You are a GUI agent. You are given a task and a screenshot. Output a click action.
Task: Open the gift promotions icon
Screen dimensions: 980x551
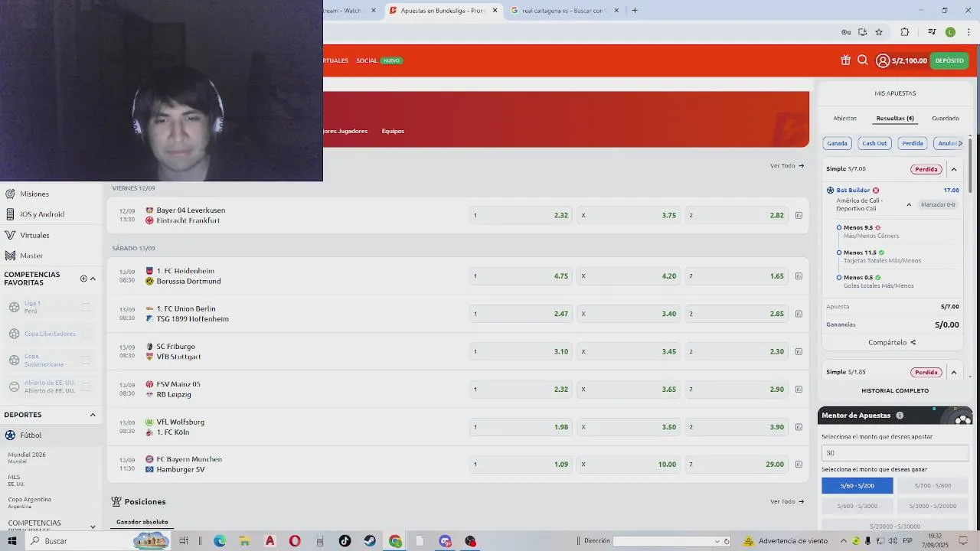click(x=845, y=60)
